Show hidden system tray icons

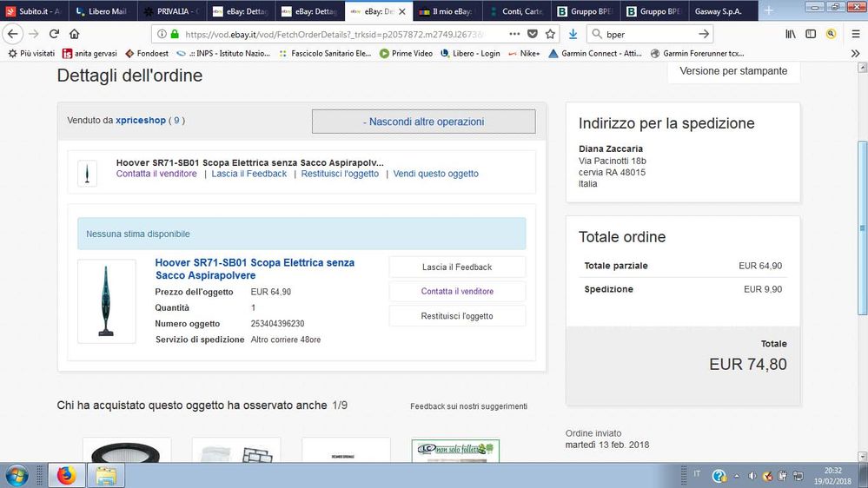(736, 476)
